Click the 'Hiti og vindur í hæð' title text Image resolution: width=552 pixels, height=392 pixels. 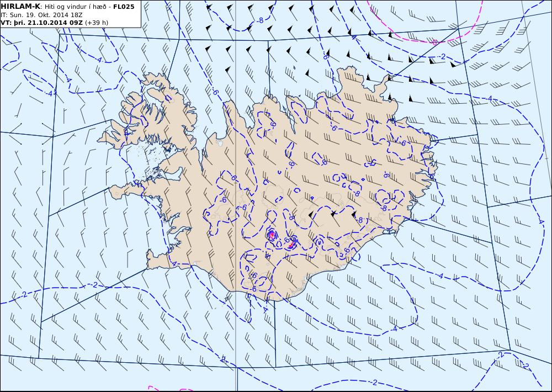(x=75, y=7)
